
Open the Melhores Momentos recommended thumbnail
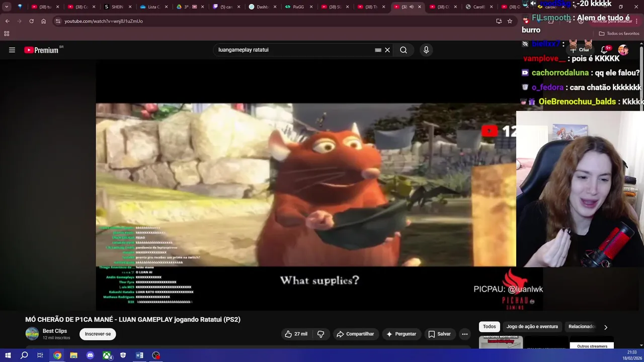501,342
